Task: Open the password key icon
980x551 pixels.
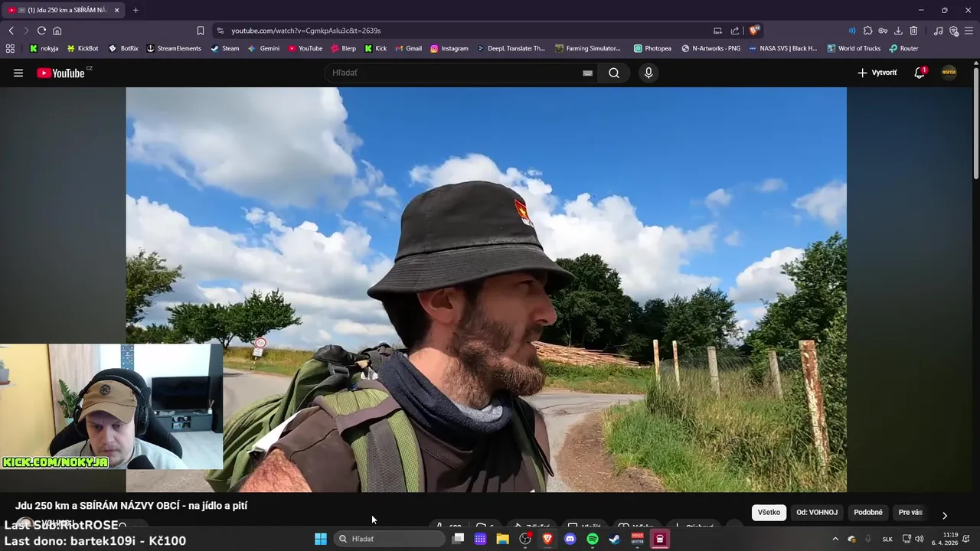Action: pyautogui.click(x=883, y=31)
